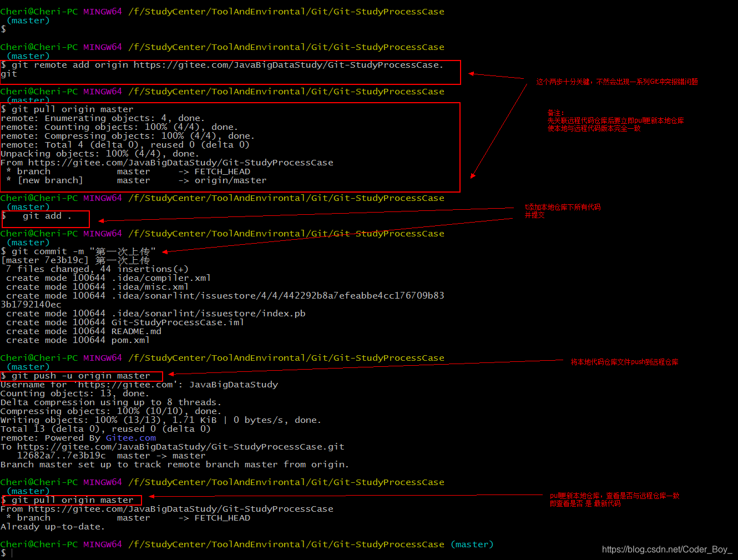The height and width of the screenshot is (560, 738).
Task: Click the '[new branch] master -> origin/master' line
Action: tap(137, 180)
